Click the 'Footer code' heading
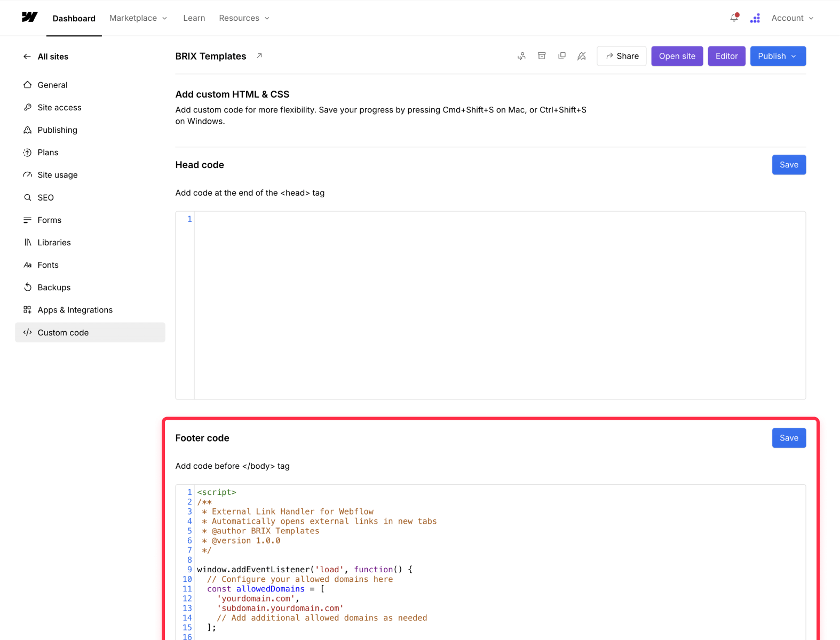 (x=202, y=438)
